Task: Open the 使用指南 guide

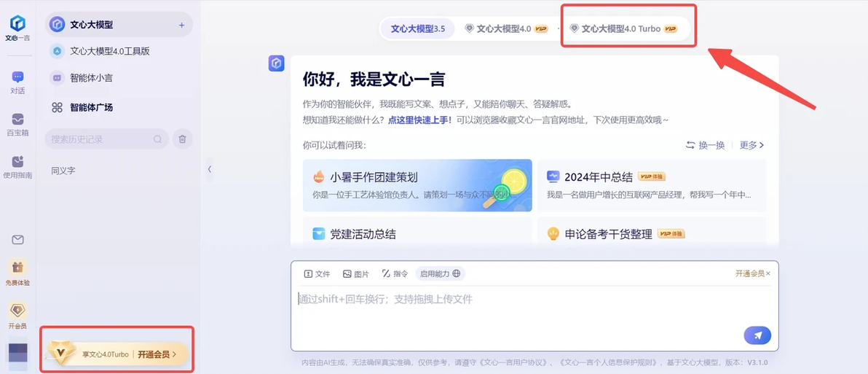Action: [17, 167]
